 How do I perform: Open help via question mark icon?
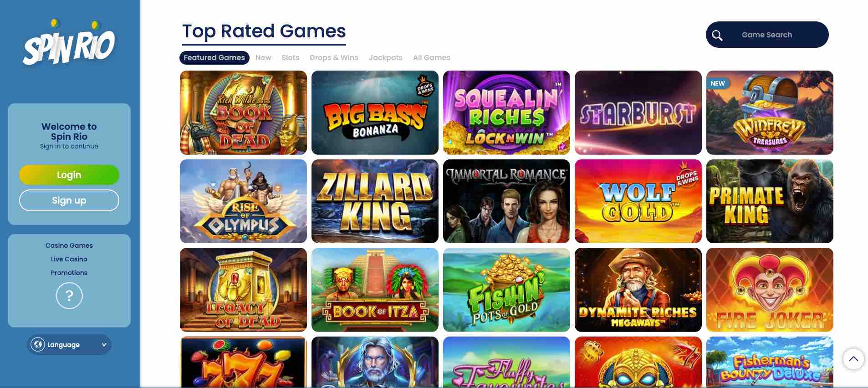(69, 296)
